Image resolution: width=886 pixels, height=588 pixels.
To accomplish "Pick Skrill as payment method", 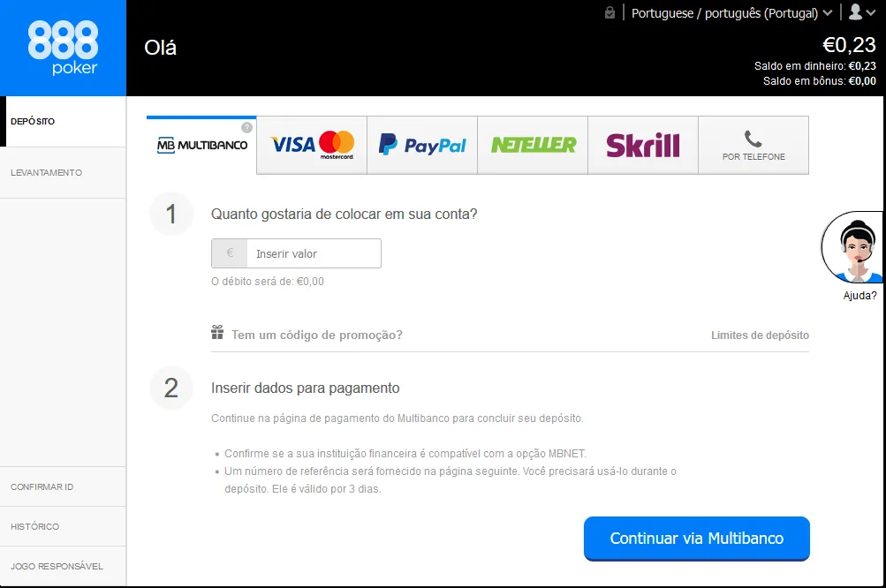I will [x=643, y=145].
